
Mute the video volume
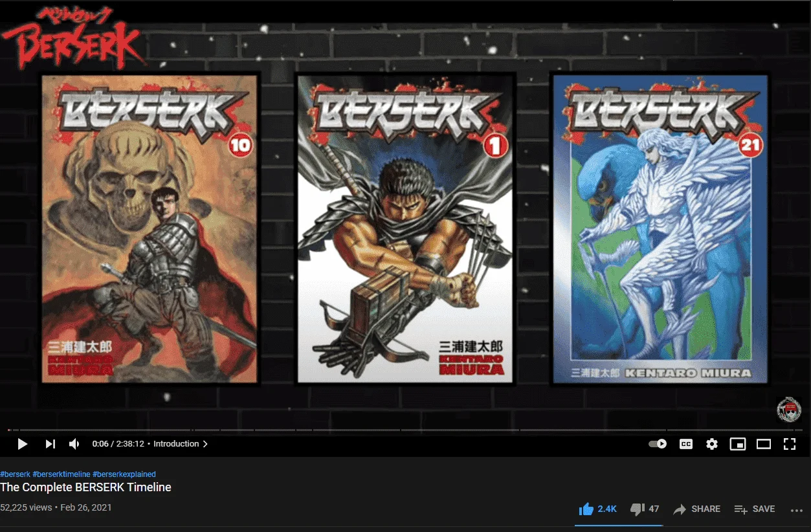74,444
